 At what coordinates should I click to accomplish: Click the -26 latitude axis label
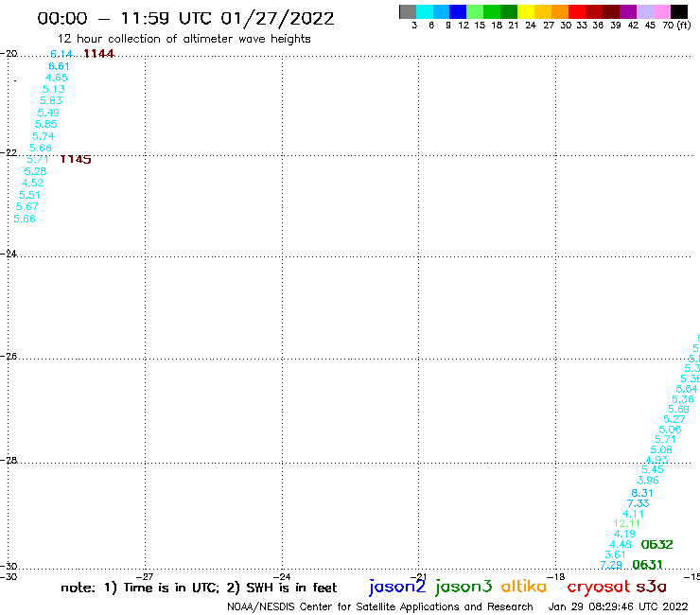[9, 356]
